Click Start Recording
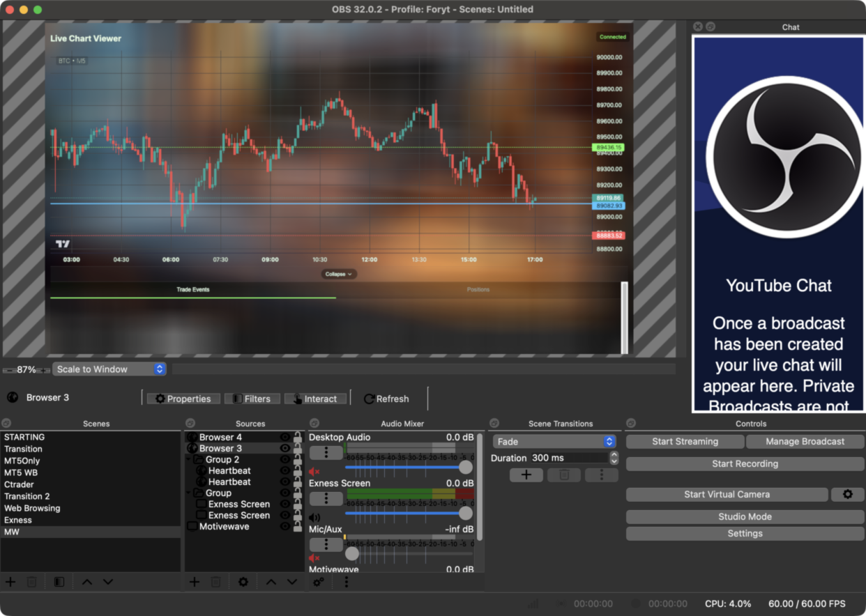This screenshot has height=616, width=866. tap(745, 463)
